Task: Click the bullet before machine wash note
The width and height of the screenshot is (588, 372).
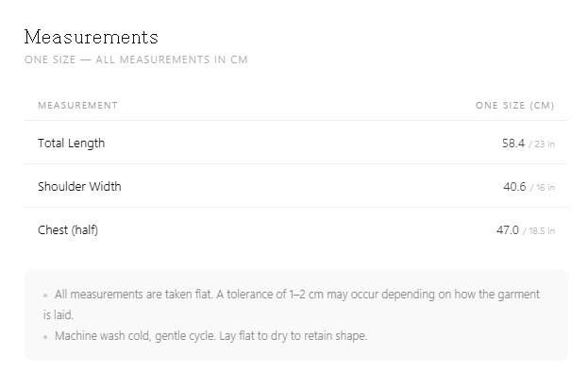Action: pos(45,337)
